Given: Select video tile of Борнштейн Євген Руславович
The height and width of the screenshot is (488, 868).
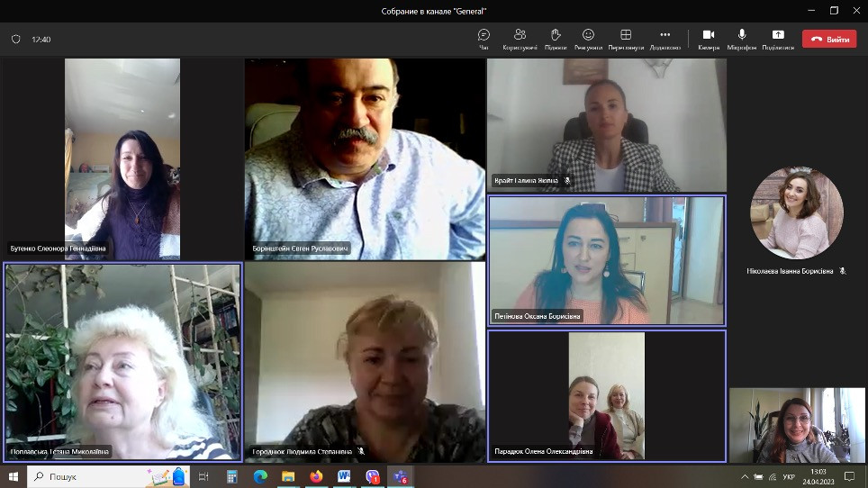Looking at the screenshot, I should [365, 158].
